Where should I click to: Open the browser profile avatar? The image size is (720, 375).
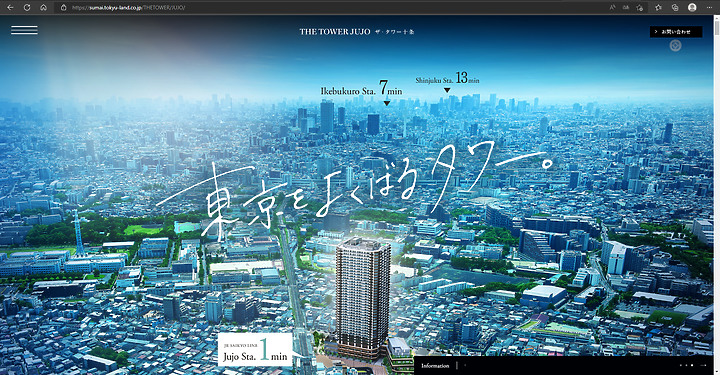pos(692,7)
